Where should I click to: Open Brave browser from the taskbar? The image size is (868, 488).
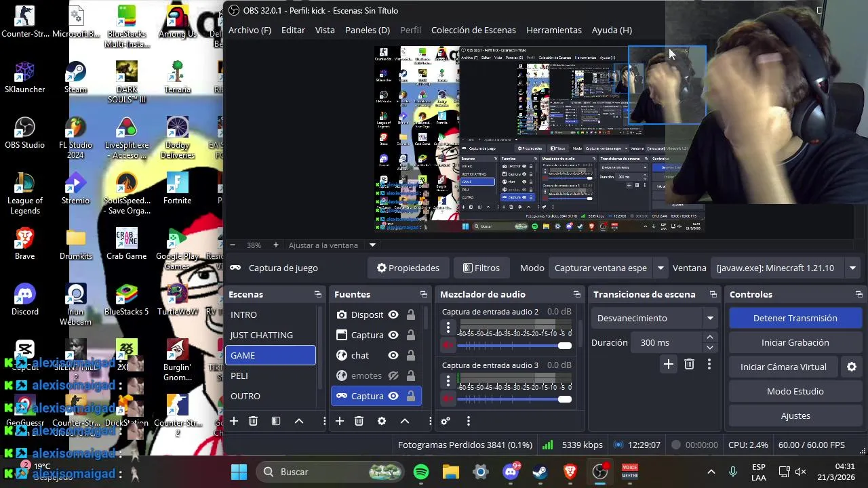coord(570,472)
